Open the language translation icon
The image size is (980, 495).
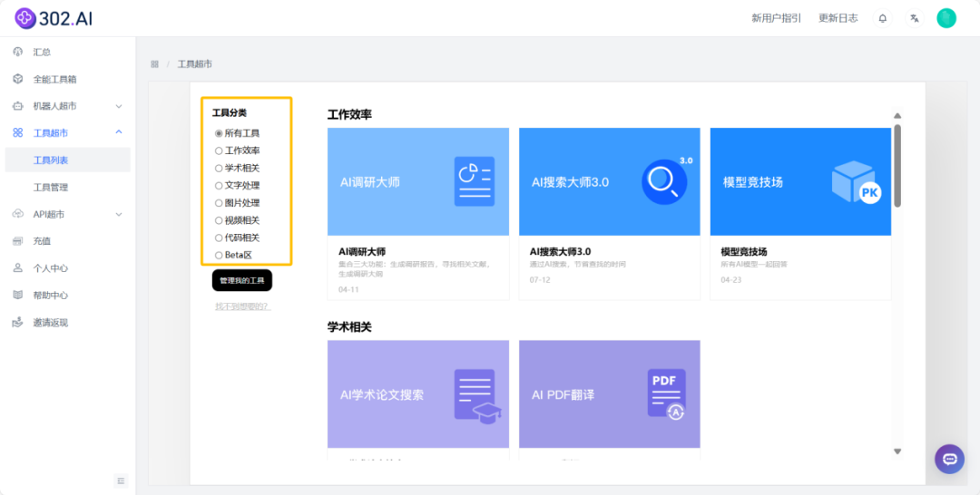coord(915,18)
